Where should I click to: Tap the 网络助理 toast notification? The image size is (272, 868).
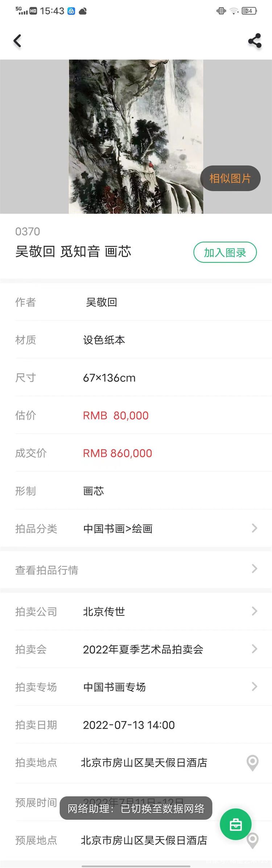tap(136, 808)
